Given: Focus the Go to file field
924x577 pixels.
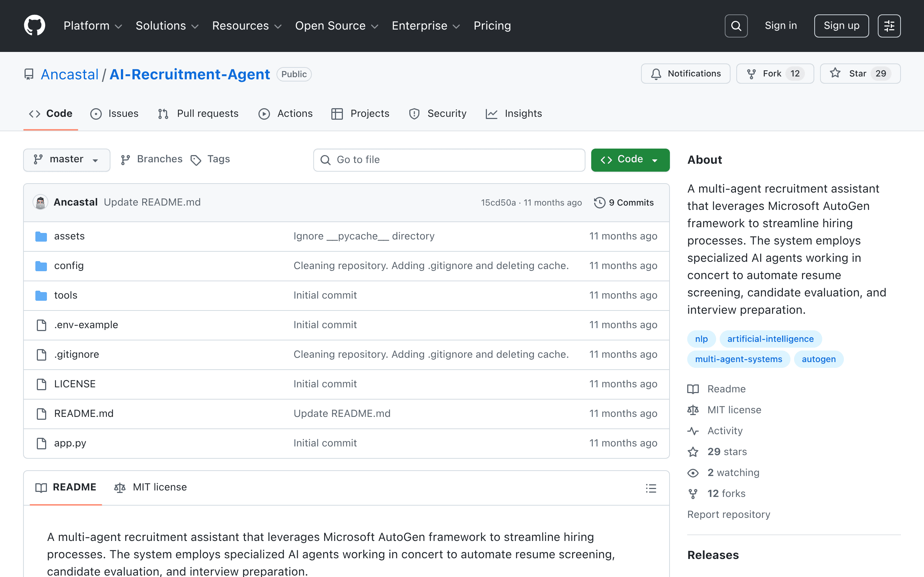Looking at the screenshot, I should coord(449,160).
